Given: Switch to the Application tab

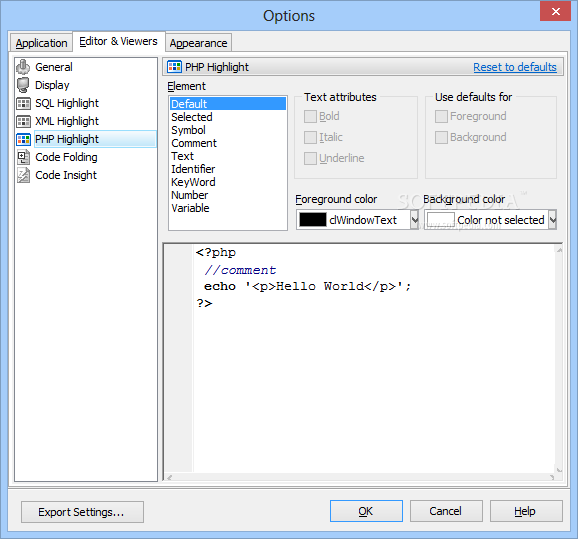Looking at the screenshot, I should pyautogui.click(x=41, y=43).
